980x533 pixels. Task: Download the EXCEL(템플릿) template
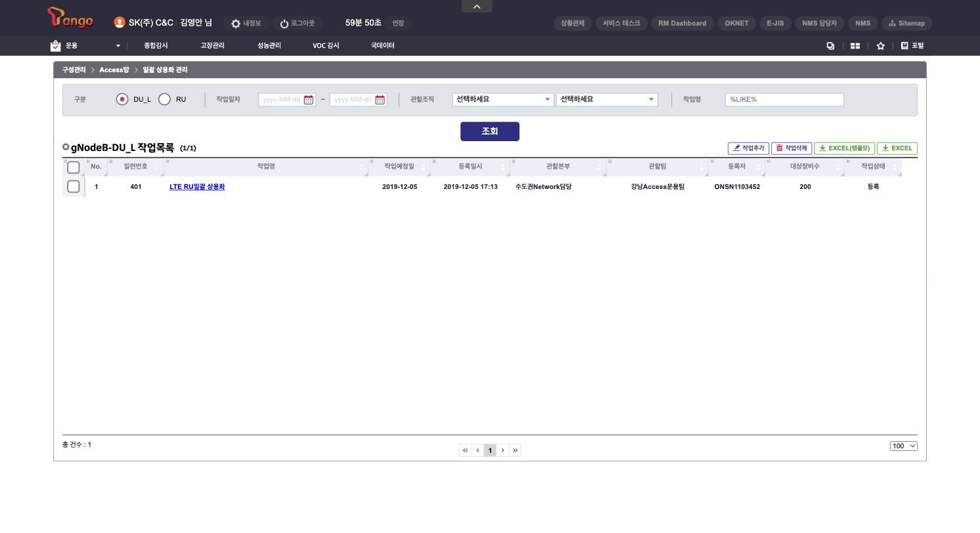pos(845,148)
